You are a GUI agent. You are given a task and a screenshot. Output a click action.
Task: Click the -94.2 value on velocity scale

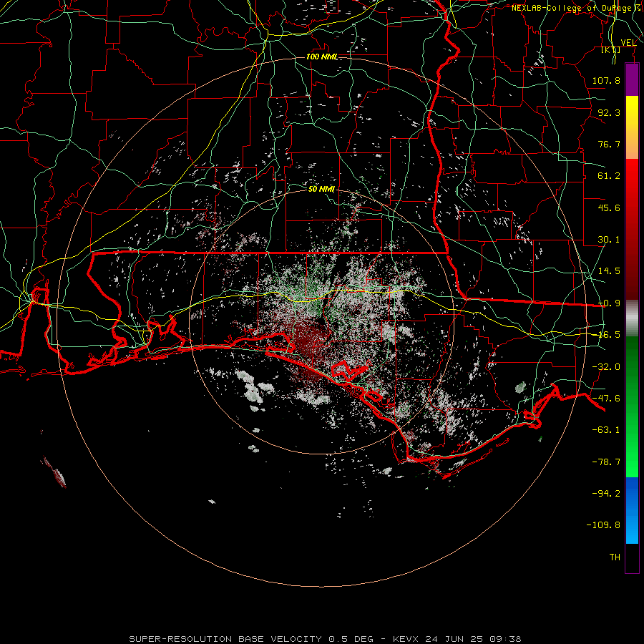[x=606, y=493]
